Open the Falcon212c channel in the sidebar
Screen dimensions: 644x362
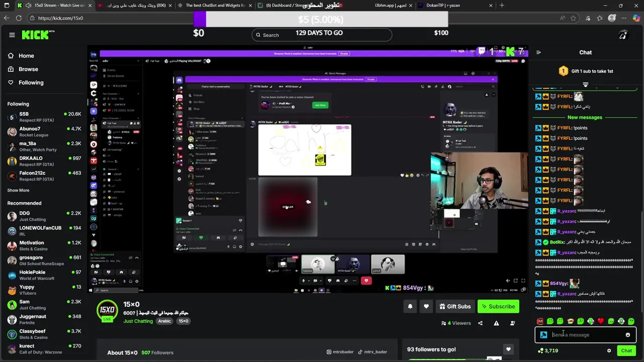pyautogui.click(x=44, y=176)
